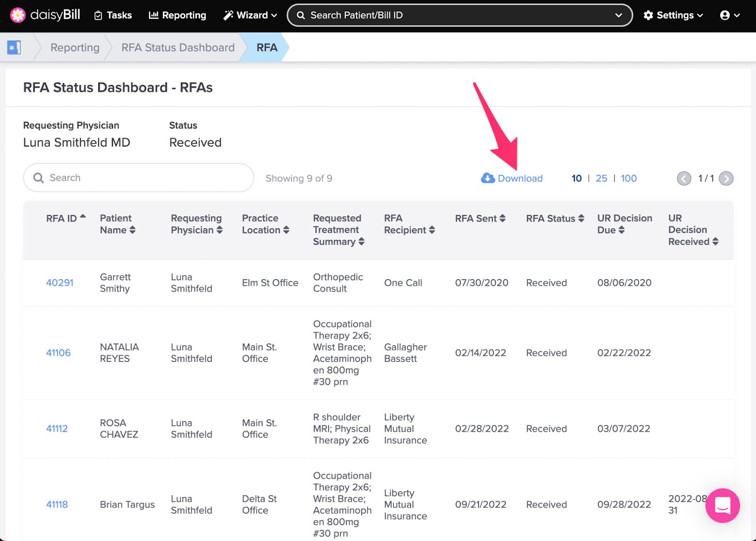
Task: Click the Tasks clipboard icon
Action: pyautogui.click(x=97, y=15)
